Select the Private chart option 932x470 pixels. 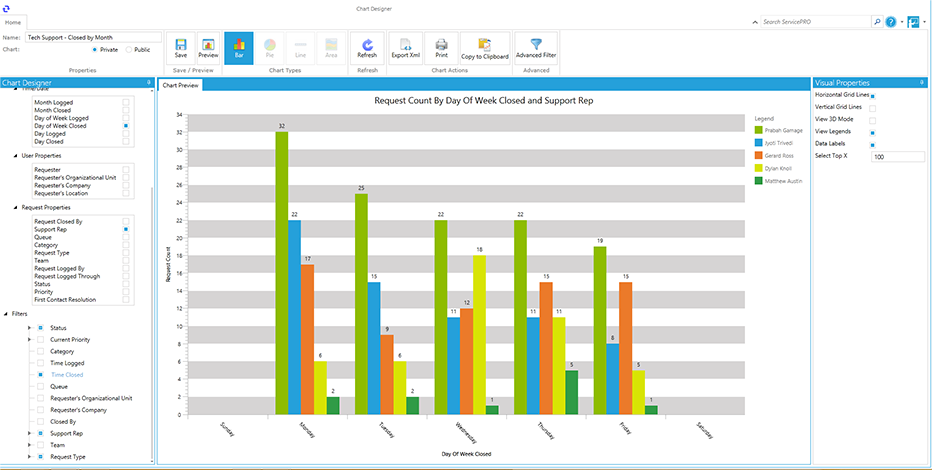click(x=95, y=50)
